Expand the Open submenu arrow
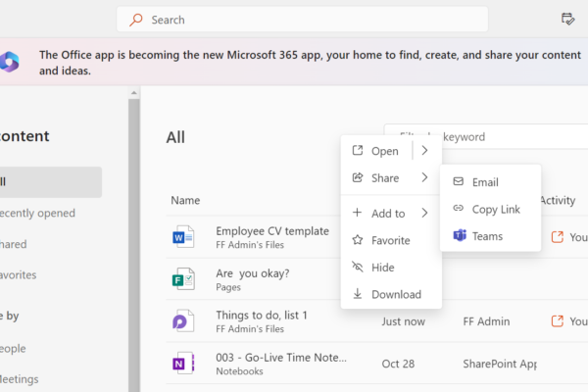This screenshot has width=588, height=392. point(424,151)
